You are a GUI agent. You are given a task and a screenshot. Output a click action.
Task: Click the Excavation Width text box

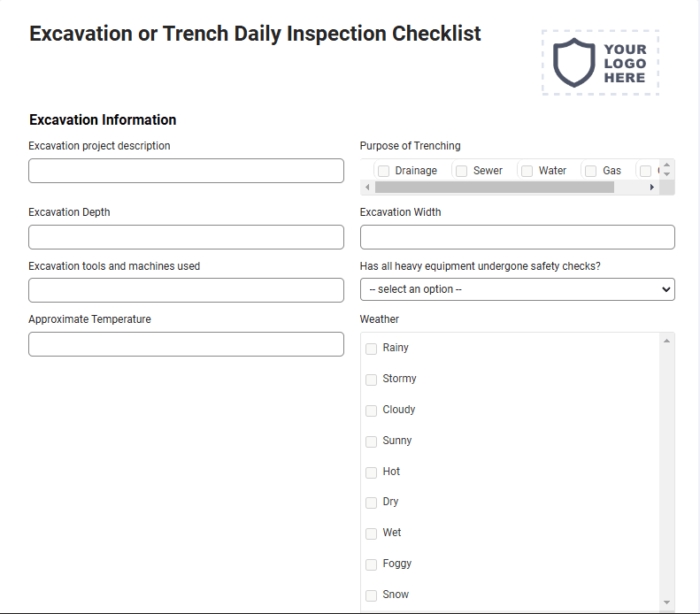518,237
